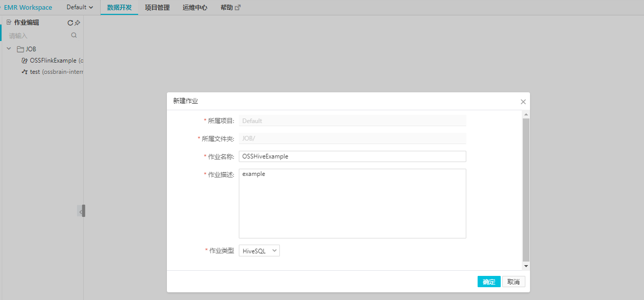The width and height of the screenshot is (644, 300).
Task: Click the JOB folder icon
Action: point(20,49)
